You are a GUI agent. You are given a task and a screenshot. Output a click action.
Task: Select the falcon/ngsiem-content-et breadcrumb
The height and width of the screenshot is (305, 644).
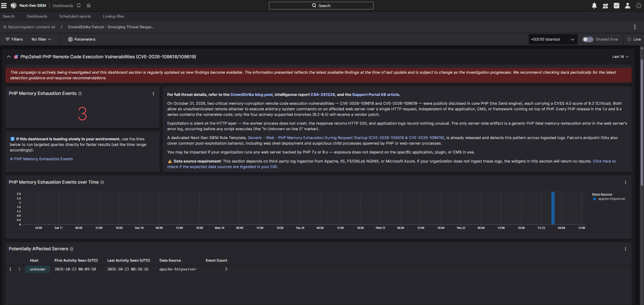click(31, 27)
